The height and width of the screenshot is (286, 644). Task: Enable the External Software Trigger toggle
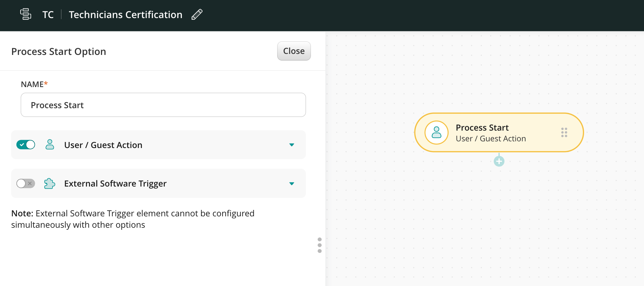(x=26, y=184)
